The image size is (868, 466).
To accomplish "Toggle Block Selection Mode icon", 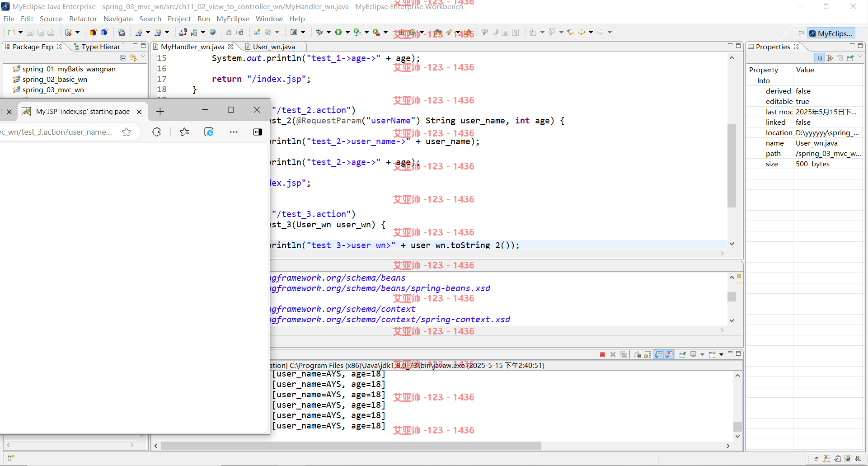I will point(505,32).
